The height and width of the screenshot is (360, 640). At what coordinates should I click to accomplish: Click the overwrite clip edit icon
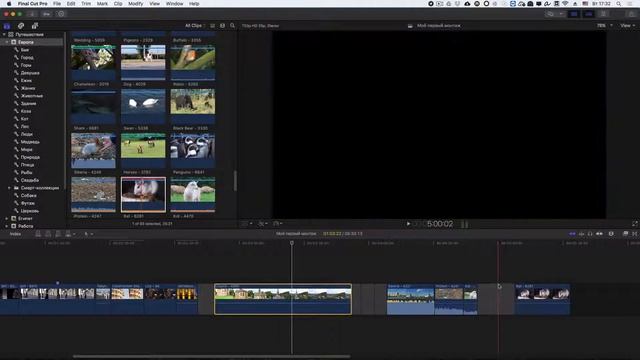click(x=68, y=234)
